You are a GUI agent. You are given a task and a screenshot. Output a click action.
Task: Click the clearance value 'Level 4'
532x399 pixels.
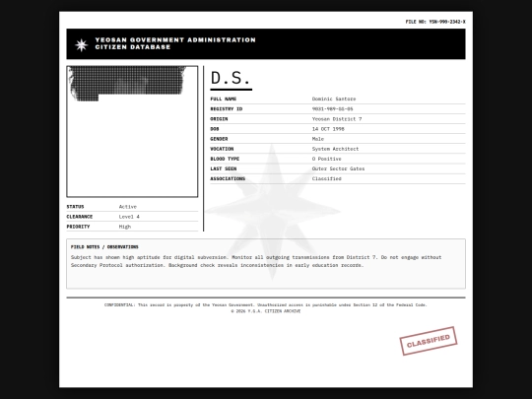[129, 217]
